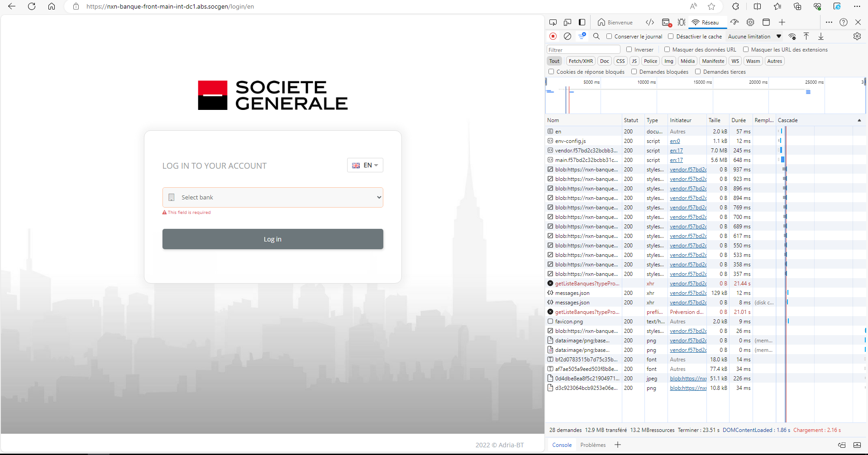Check Demandes tierces checkbox

(x=698, y=71)
